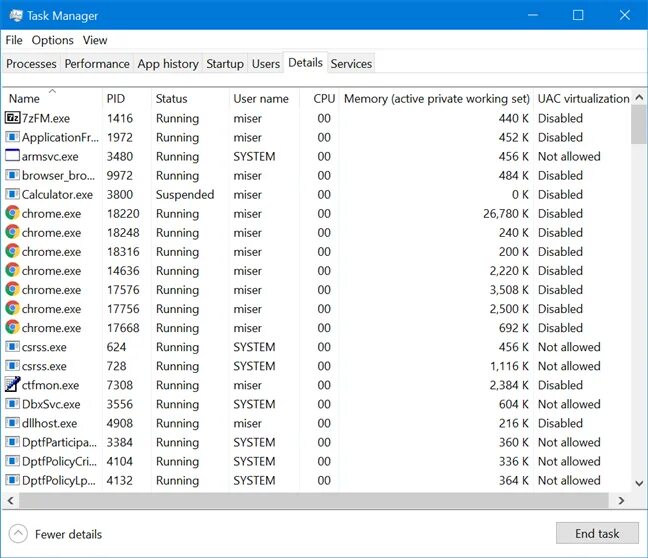Sort by UAC virtualization column header
The image size is (648, 558).
tap(583, 98)
